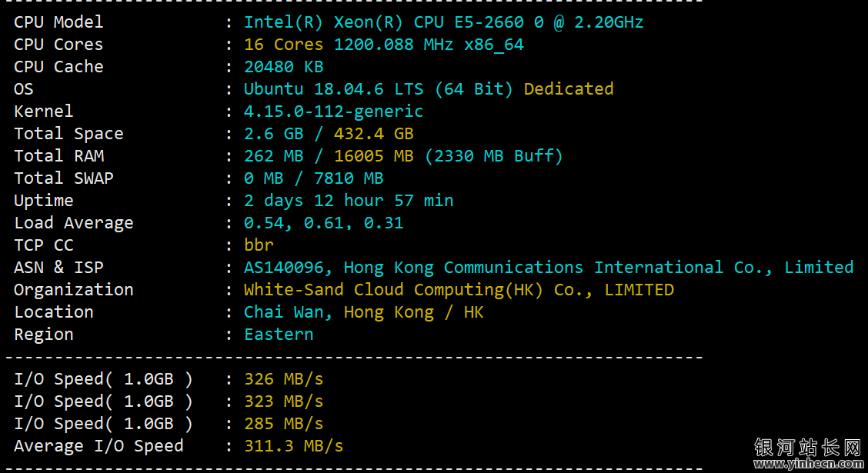Image resolution: width=868 pixels, height=473 pixels.
Task: Click the CPU Model value Intel Xeon E5-2660
Action: tap(443, 22)
